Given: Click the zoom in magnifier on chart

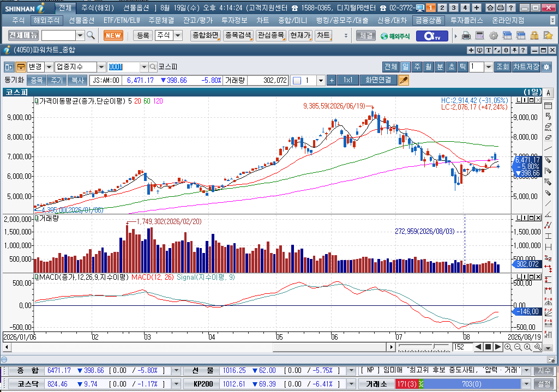Looking at the screenshot, I should (508, 347).
